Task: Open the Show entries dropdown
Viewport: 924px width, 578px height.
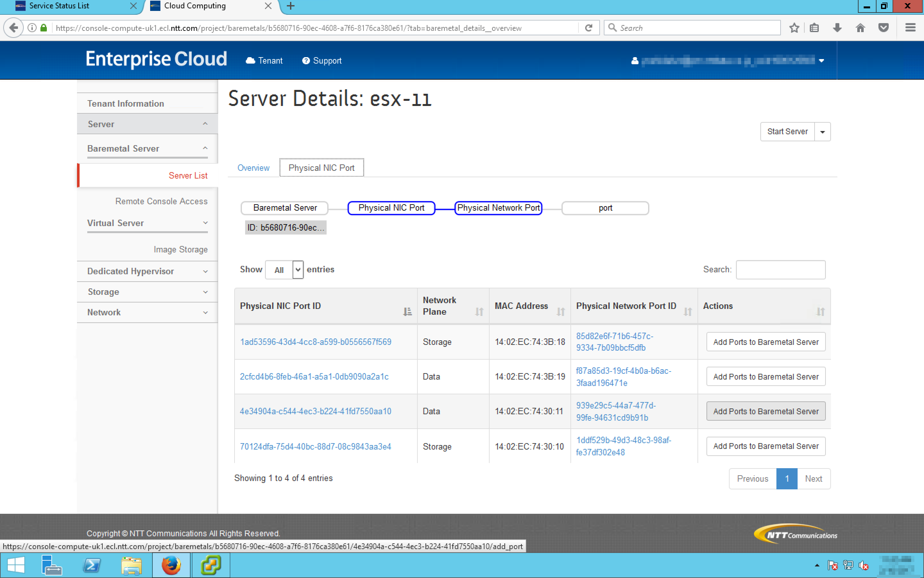Action: (285, 270)
